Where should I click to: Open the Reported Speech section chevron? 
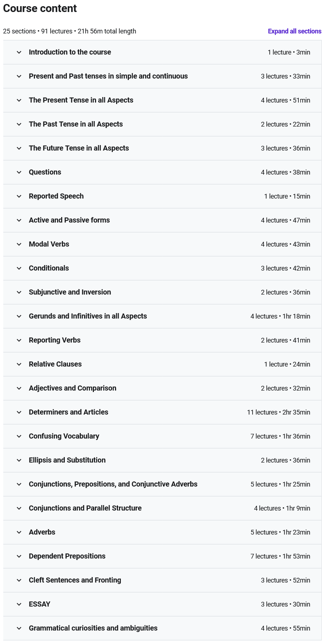click(x=19, y=196)
